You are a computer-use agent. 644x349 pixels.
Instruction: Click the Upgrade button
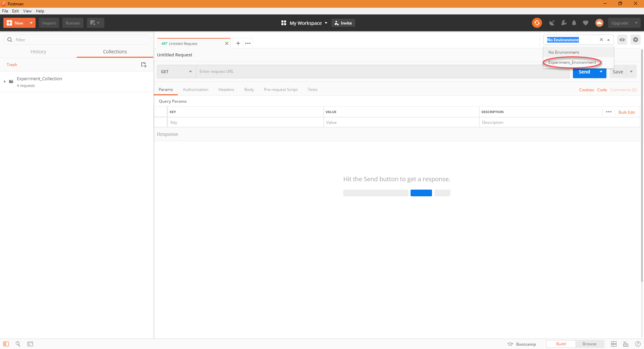coord(620,23)
